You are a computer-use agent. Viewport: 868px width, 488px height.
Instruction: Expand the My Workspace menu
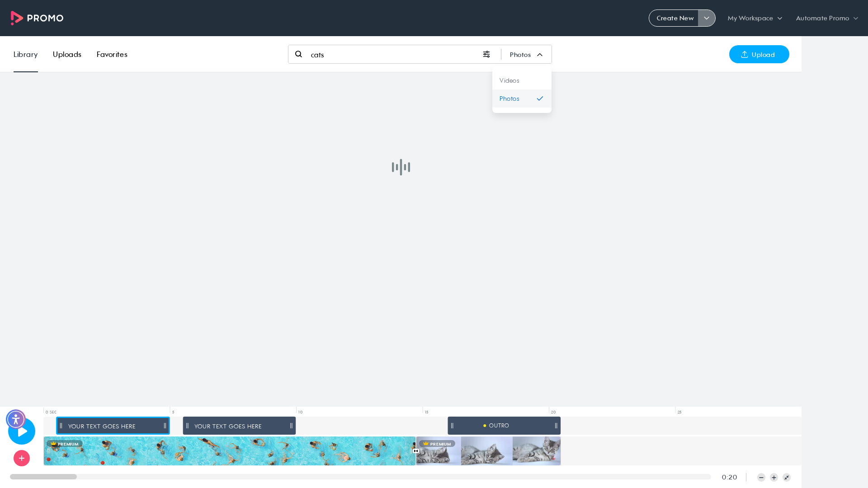(x=755, y=18)
